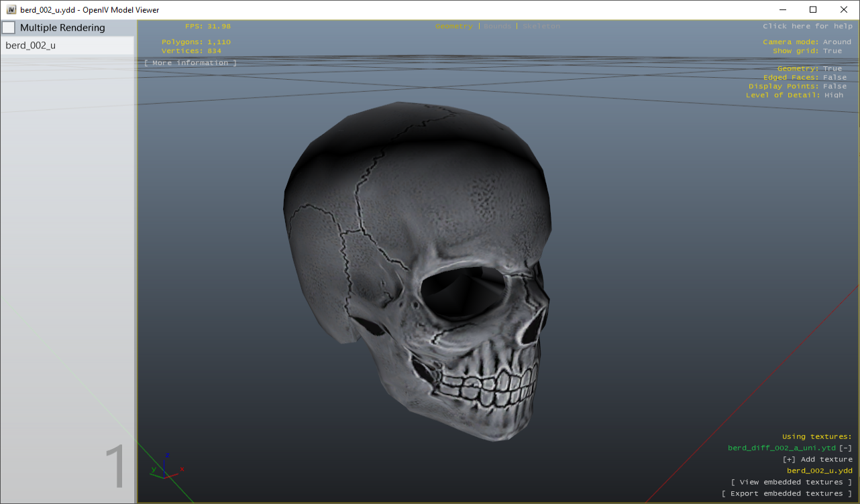Toggle Geometry rendering True value
The width and height of the screenshot is (860, 504).
tap(832, 68)
